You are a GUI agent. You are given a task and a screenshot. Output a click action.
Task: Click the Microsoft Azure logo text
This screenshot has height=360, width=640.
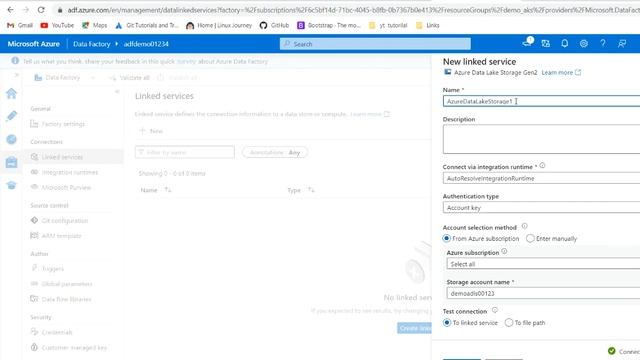[x=33, y=44]
